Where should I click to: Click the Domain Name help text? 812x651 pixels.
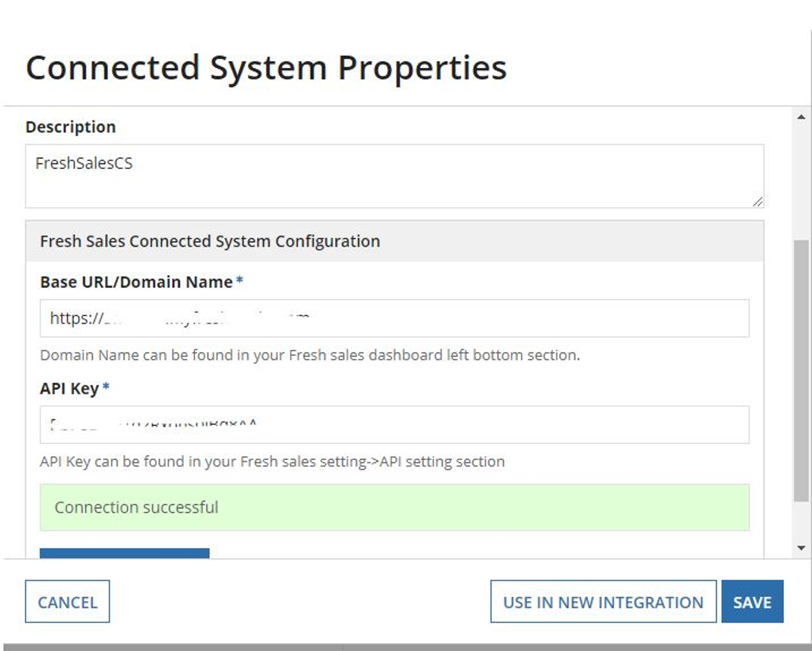310,355
